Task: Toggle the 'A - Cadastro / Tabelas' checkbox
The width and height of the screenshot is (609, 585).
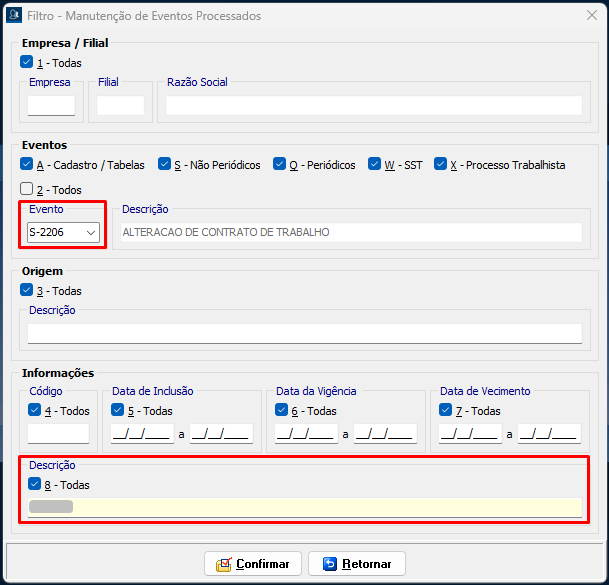Action: pyautogui.click(x=27, y=165)
